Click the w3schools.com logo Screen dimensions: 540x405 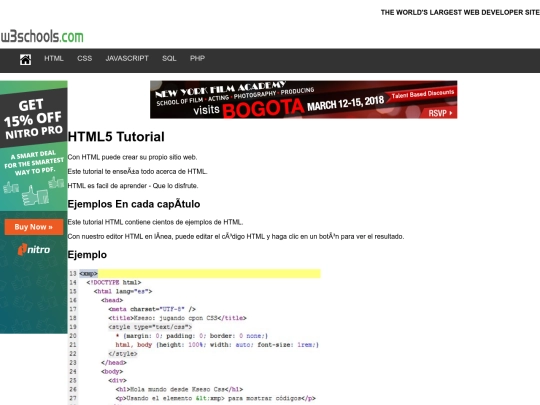pos(42,36)
